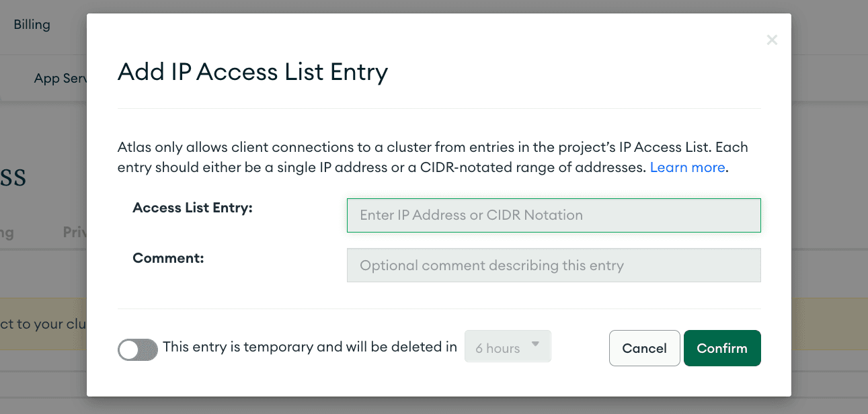868x414 pixels.
Task: Click the Optional comment input field
Action: coord(553,265)
